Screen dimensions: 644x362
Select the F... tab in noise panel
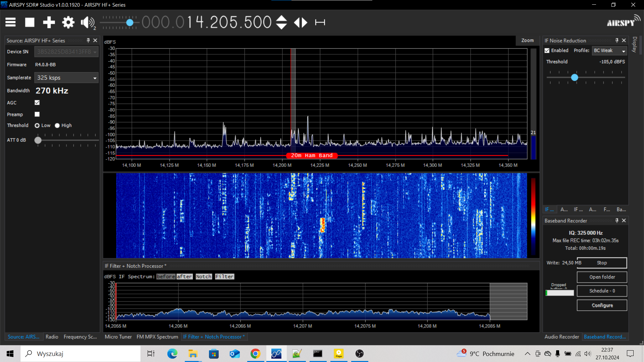click(x=607, y=209)
